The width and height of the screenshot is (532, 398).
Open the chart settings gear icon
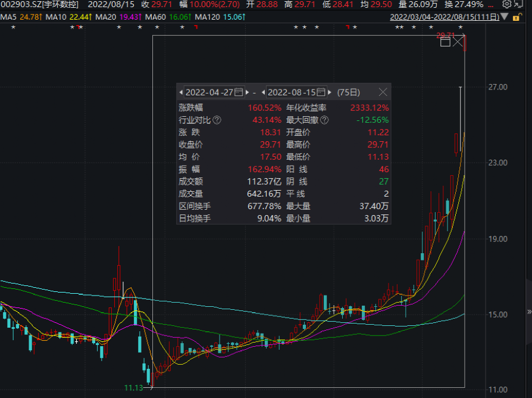coord(507,4)
